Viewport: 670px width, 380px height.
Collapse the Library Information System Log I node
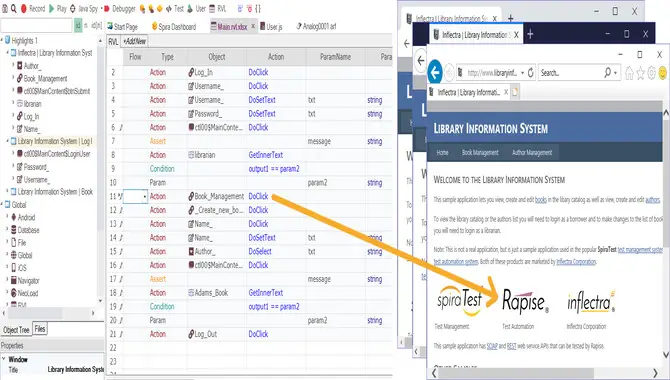pos(7,141)
